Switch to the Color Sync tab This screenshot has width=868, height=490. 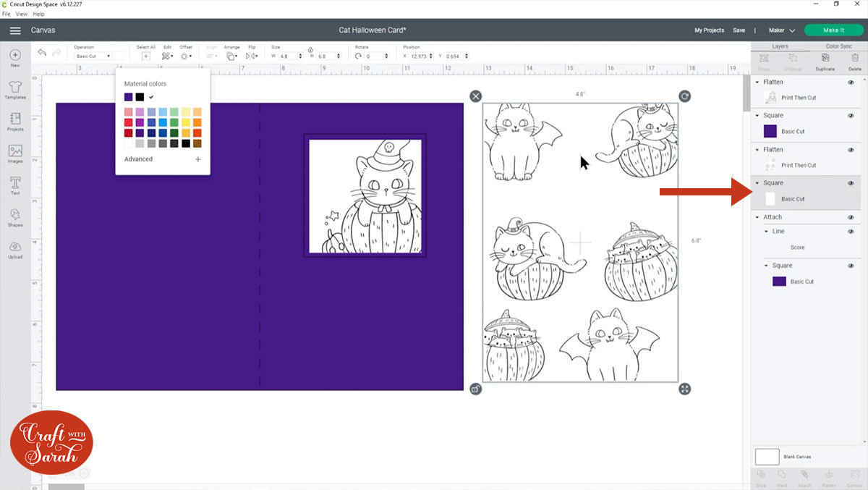[x=838, y=46]
